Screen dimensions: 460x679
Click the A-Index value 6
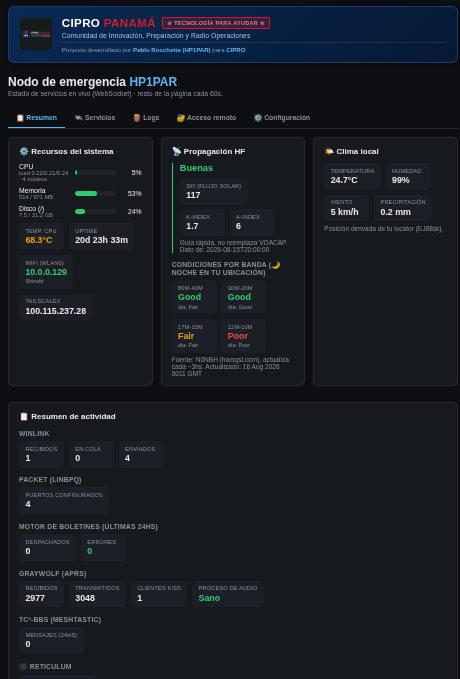(238, 226)
